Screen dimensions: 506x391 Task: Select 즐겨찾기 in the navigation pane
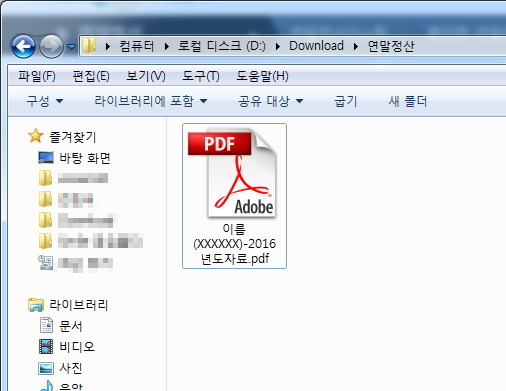coord(73,137)
